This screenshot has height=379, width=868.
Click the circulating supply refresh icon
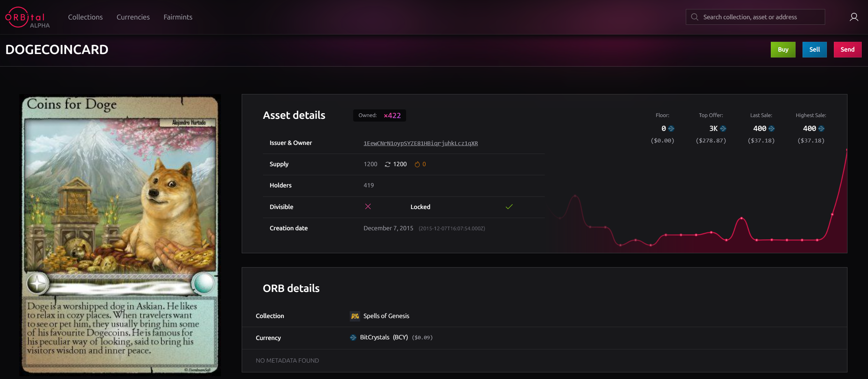pos(387,164)
